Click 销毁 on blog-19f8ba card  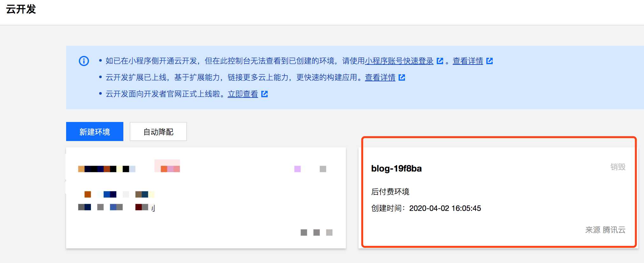tap(618, 167)
